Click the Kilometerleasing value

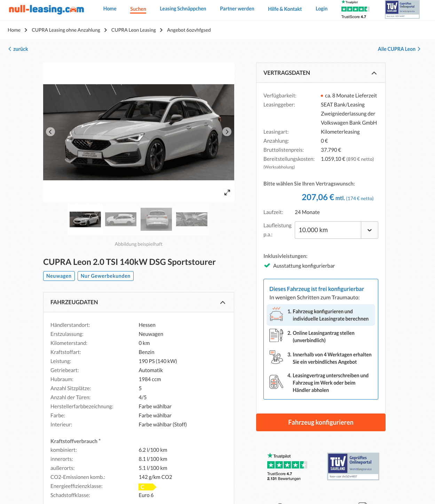point(340,132)
